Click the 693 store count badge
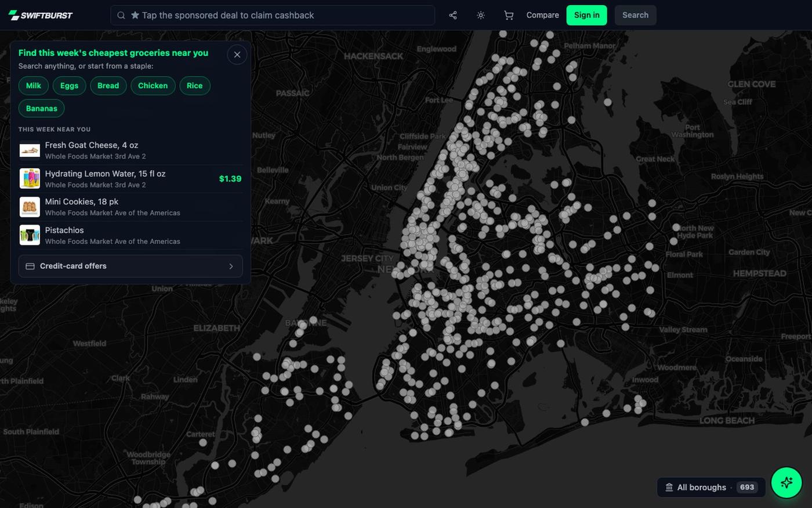812x508 pixels. pos(747,487)
